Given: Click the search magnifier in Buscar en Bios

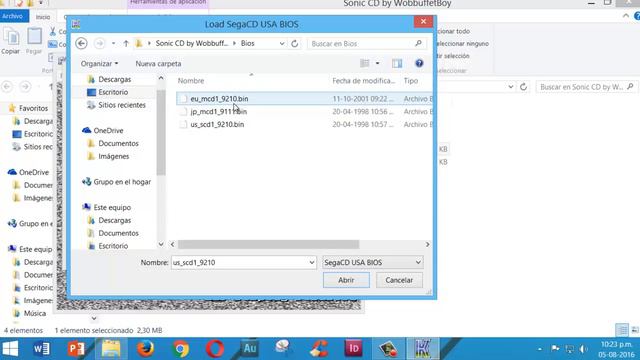Looking at the screenshot, I should pos(418,43).
